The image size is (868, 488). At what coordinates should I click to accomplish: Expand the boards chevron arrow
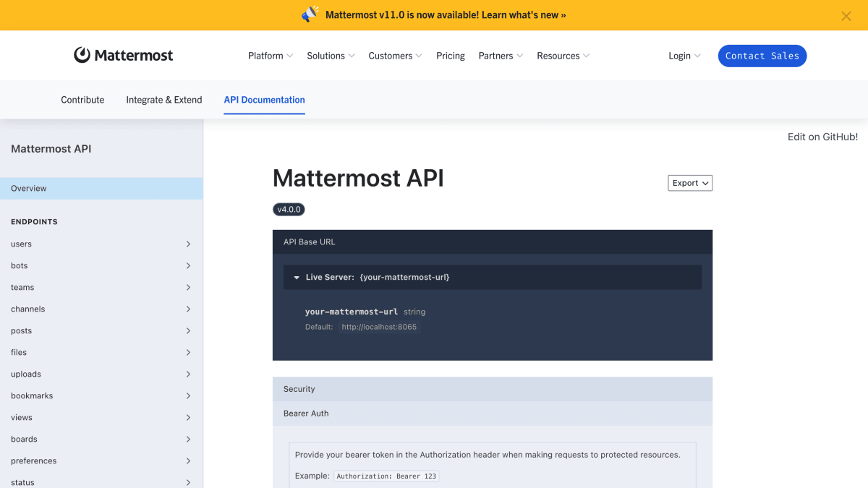[x=188, y=440]
